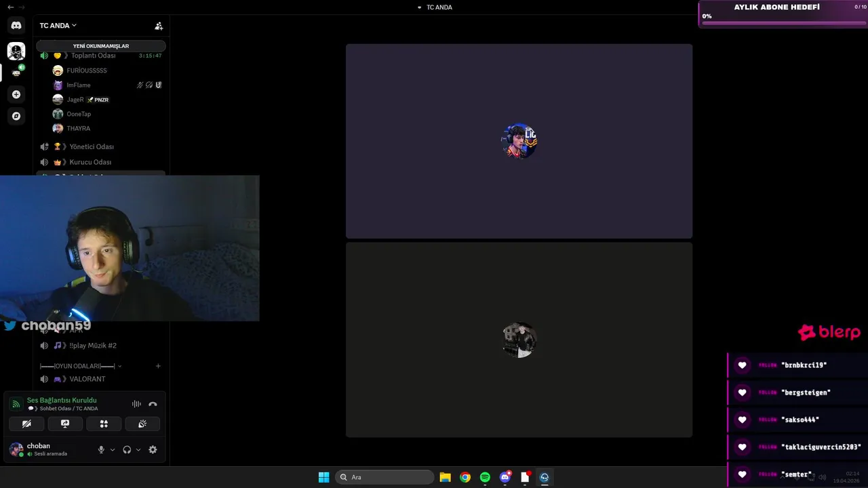This screenshot has width=868, height=488.
Task: Open audio output options arrow
Action: 138,449
